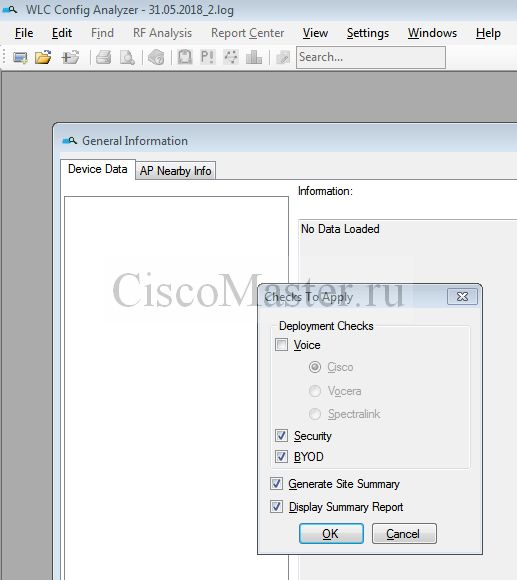Screen dimensions: 517x580
Task: Toggle the Display Summary Report checkbox
Action: pos(276,506)
